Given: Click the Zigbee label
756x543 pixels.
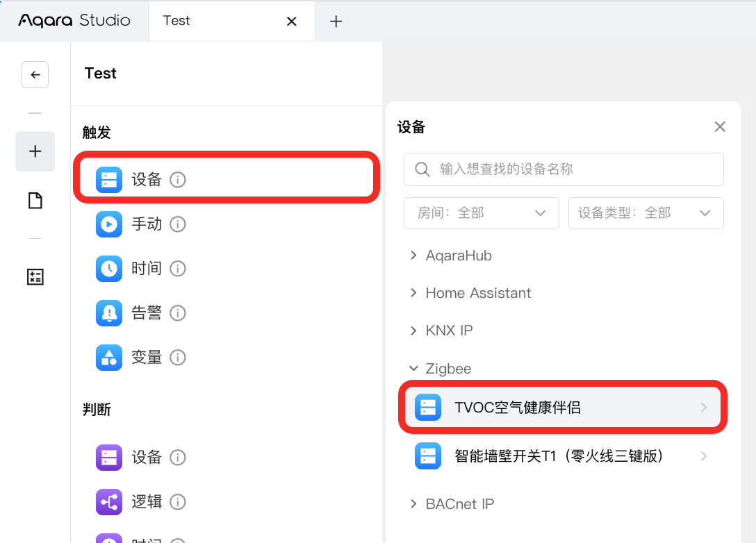Looking at the screenshot, I should pos(448,369).
